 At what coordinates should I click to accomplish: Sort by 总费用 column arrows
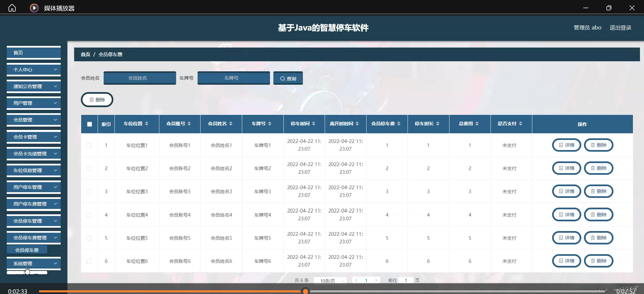pos(477,124)
